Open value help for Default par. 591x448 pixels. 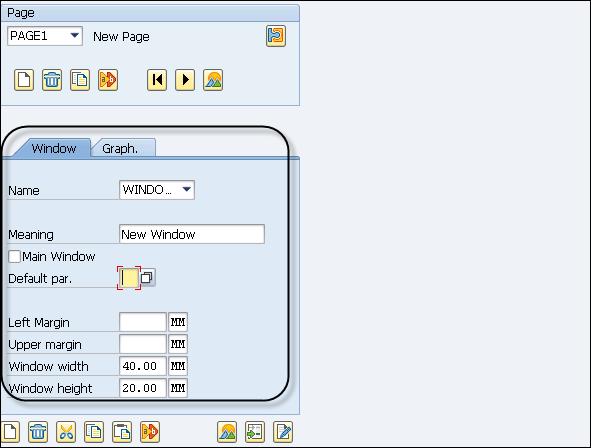click(147, 278)
